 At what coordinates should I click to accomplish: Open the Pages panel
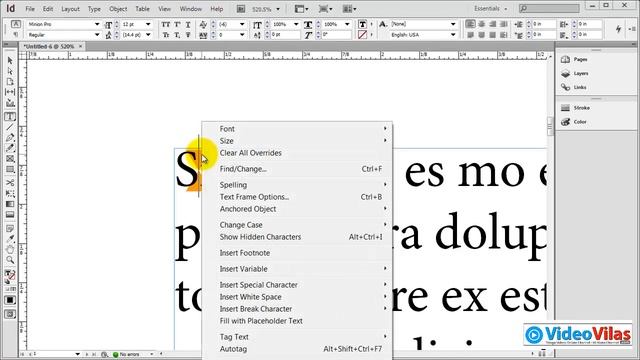pos(575,60)
